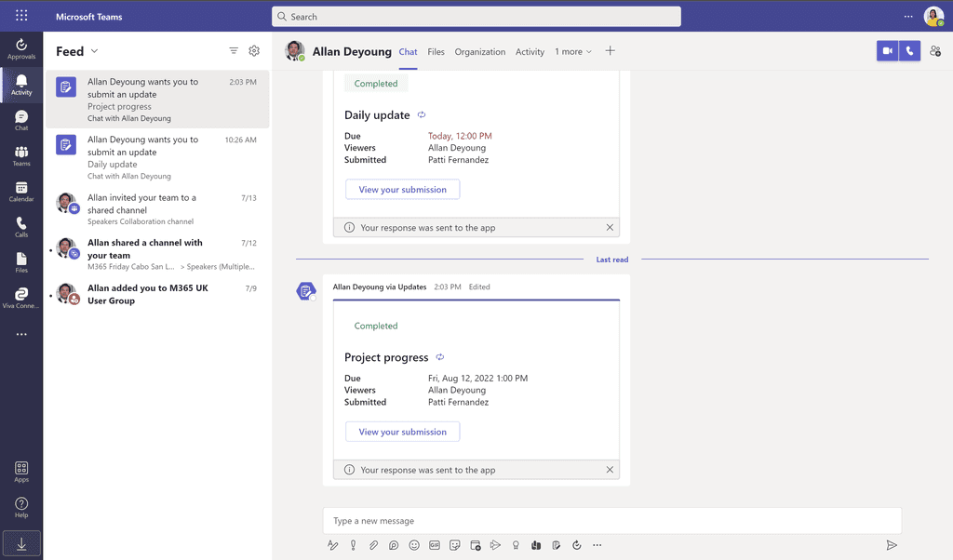Viewport: 953px width, 560px height.
Task: Open Help in the left rail
Action: click(x=21, y=508)
